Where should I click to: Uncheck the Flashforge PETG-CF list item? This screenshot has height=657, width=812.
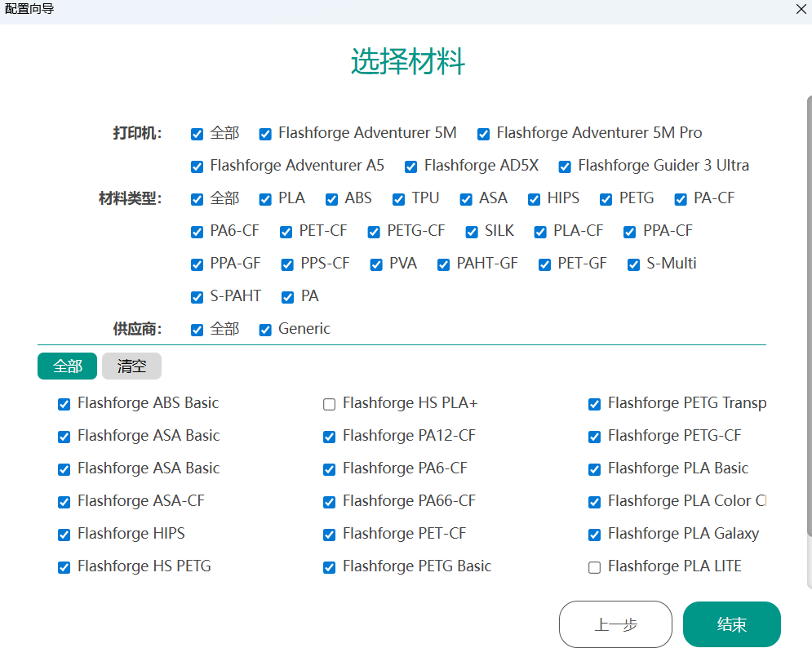[594, 437]
